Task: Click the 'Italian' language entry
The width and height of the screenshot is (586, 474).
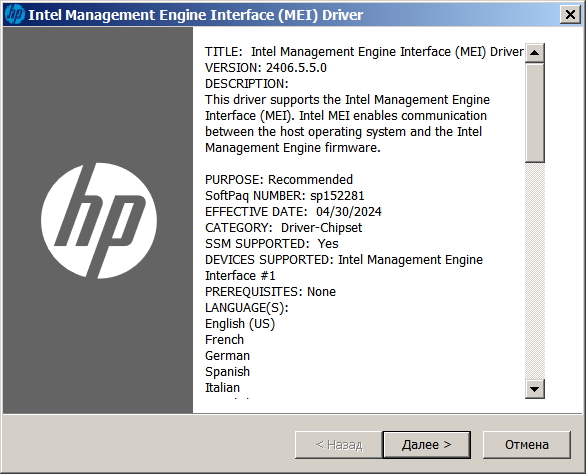Action: tap(222, 388)
